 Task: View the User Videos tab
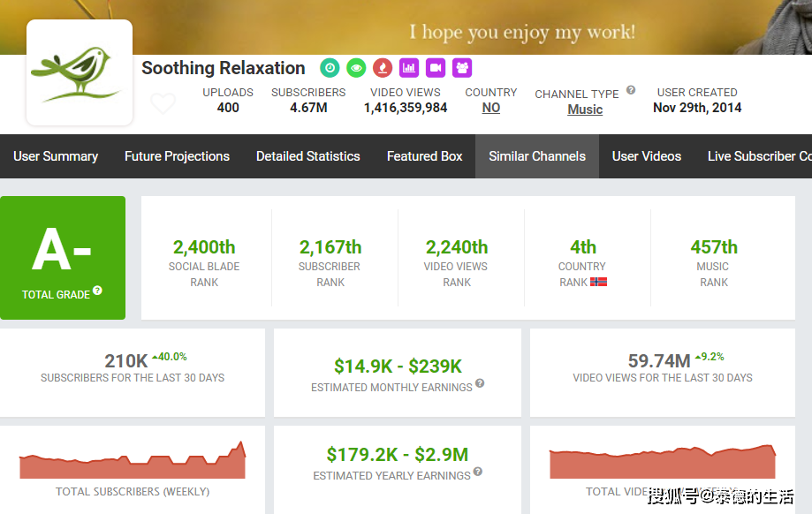pyautogui.click(x=647, y=156)
